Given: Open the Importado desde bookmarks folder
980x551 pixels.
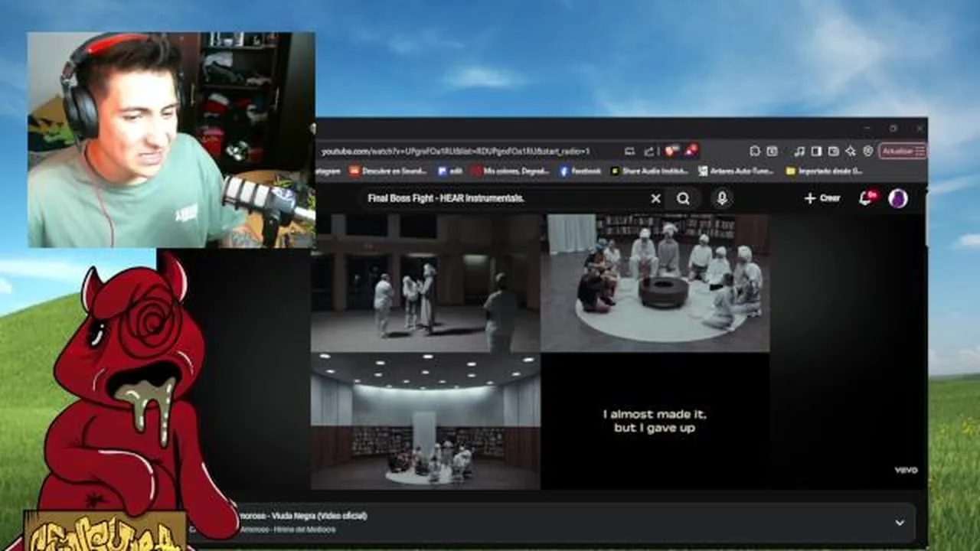Looking at the screenshot, I should 825,171.
